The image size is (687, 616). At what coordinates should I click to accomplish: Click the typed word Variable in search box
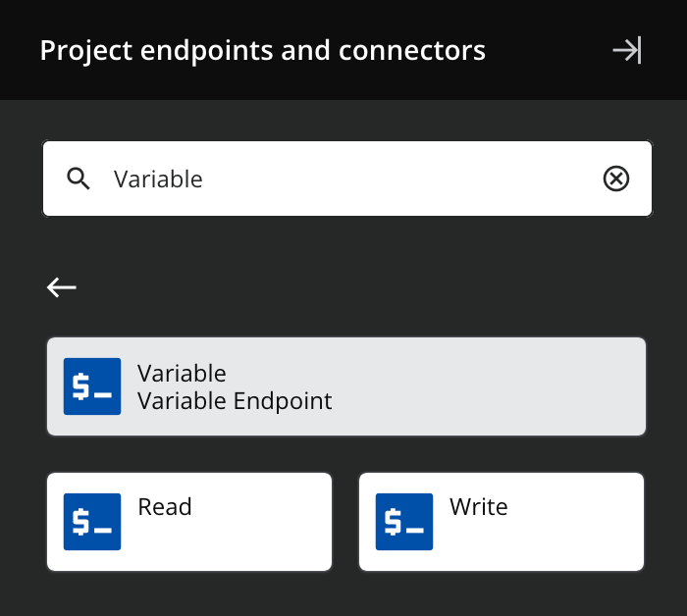click(158, 180)
